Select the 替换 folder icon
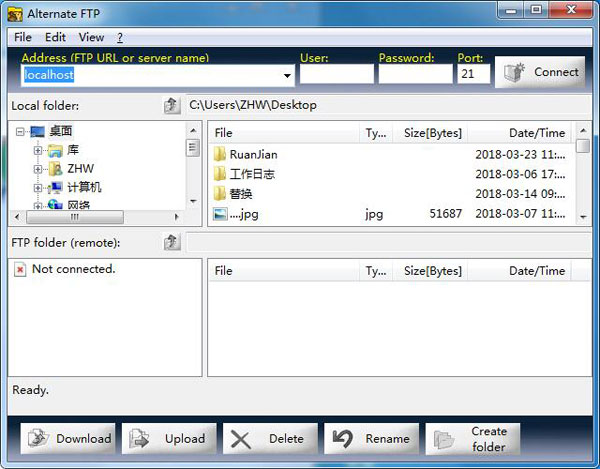This screenshot has height=469, width=600. click(220, 194)
